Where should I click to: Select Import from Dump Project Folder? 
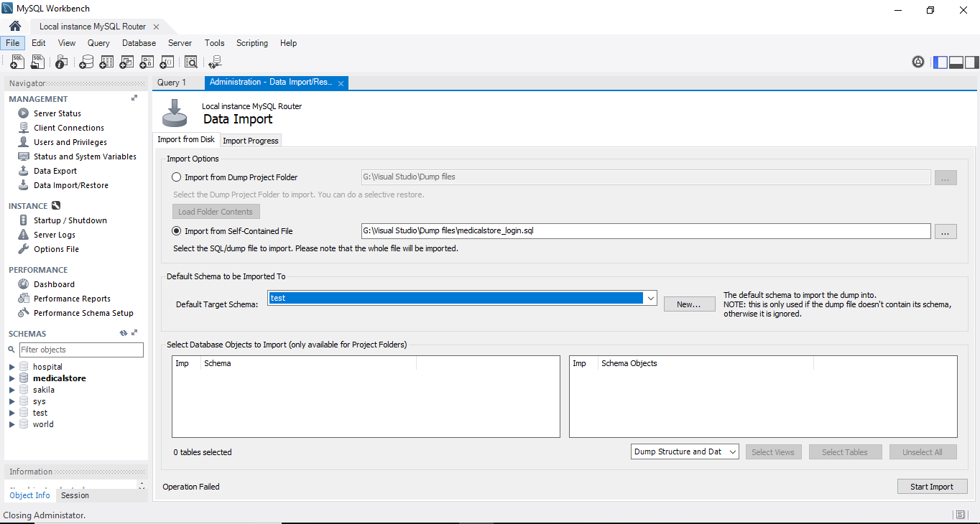point(176,177)
